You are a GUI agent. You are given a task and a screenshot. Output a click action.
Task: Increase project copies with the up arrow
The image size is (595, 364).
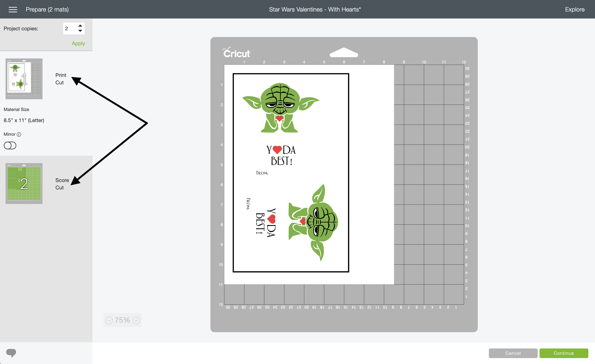(x=80, y=26)
